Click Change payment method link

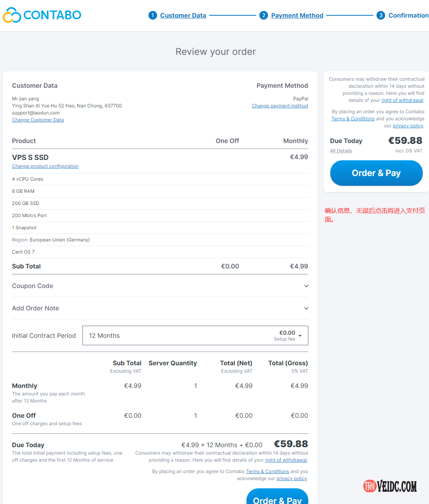point(280,106)
